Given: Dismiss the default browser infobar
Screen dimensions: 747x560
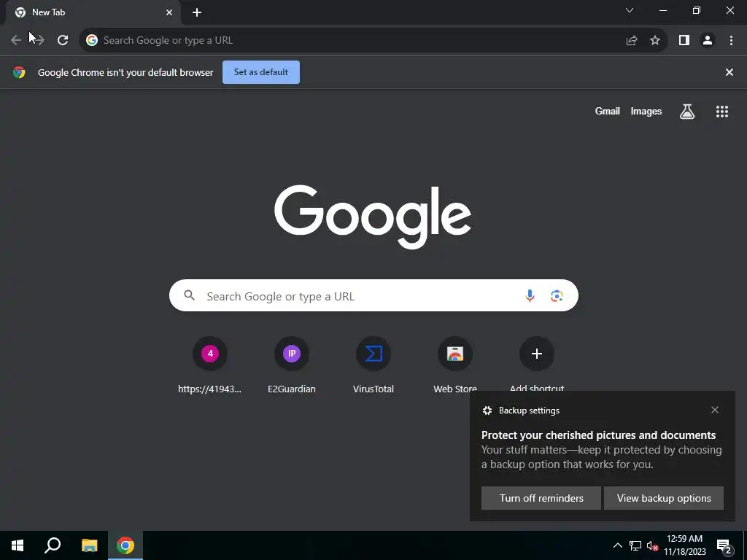Looking at the screenshot, I should [729, 72].
